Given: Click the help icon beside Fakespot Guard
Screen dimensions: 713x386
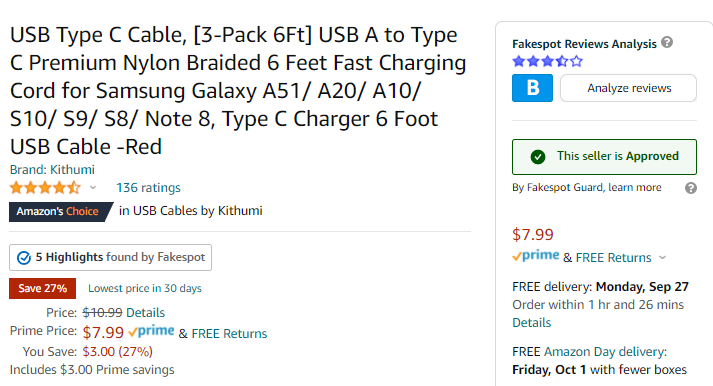Looking at the screenshot, I should [691, 188].
